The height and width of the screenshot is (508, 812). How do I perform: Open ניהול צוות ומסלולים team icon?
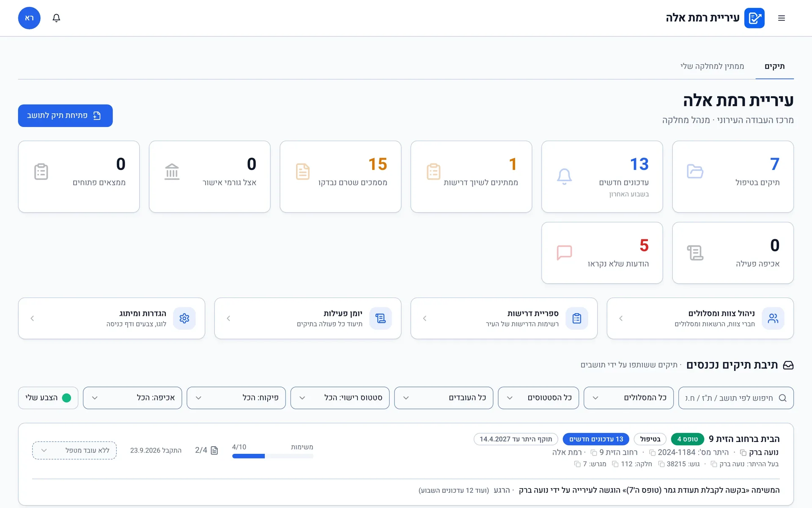pos(773,318)
